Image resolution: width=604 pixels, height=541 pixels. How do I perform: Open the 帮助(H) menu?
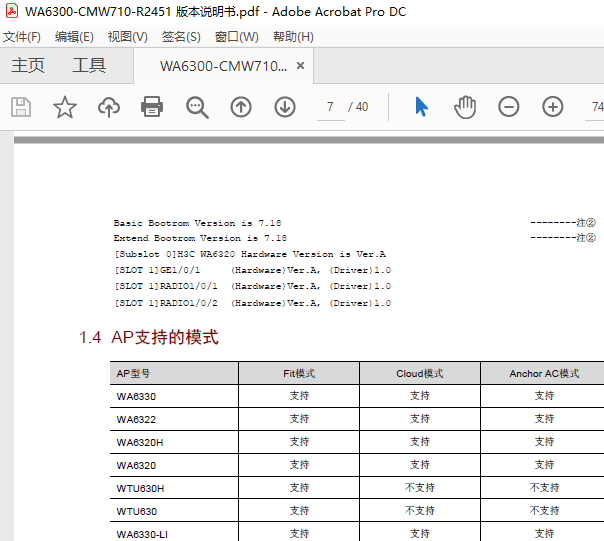pos(294,37)
